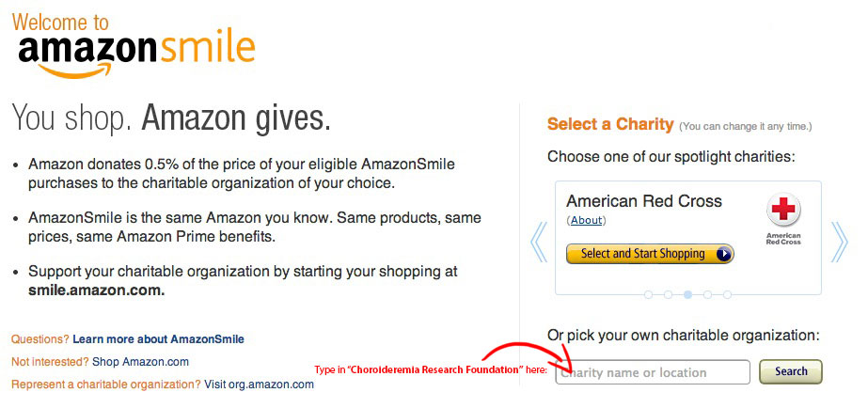The width and height of the screenshot is (868, 408).
Task: Select the fourth carousel dot
Action: click(x=707, y=294)
